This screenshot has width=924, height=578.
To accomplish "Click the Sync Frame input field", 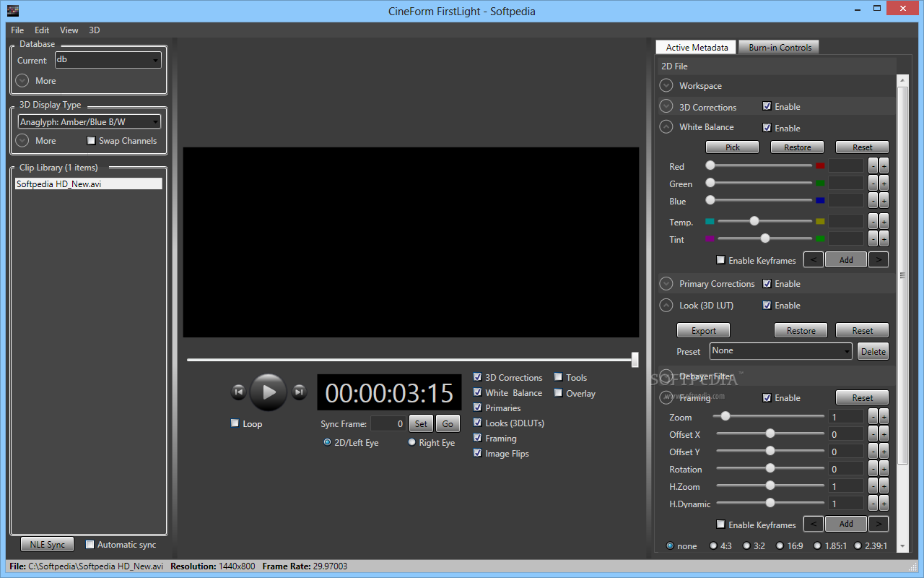I will (388, 423).
